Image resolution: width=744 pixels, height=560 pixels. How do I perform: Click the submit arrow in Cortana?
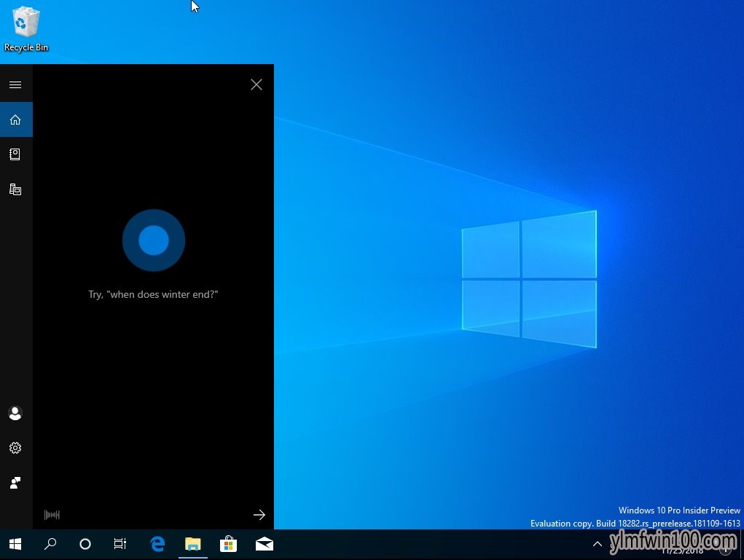(x=259, y=514)
